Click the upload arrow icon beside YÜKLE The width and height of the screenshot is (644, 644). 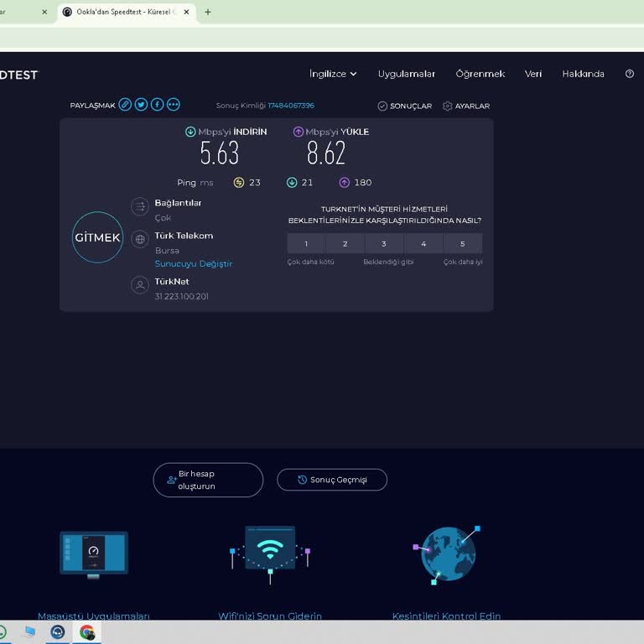[299, 132]
